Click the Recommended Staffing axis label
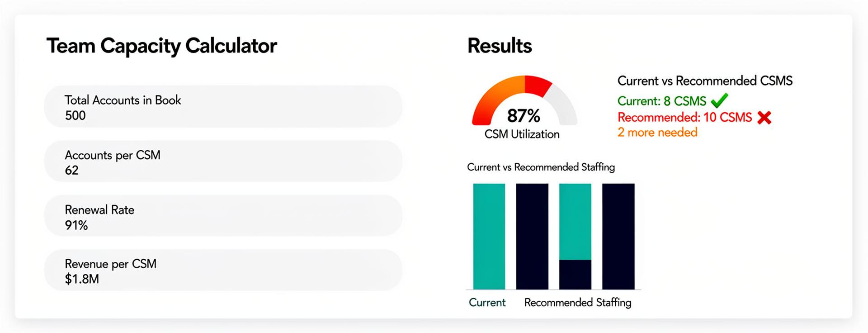 point(577,302)
